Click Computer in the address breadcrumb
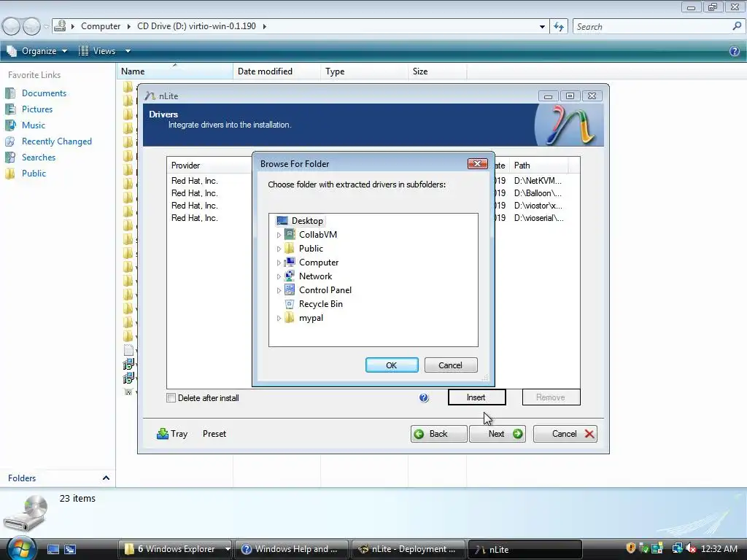Screen dimensions: 747x560 coord(101,26)
